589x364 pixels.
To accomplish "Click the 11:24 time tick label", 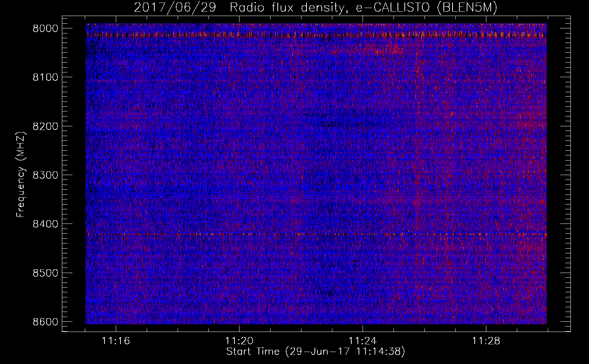I will click(x=363, y=341).
